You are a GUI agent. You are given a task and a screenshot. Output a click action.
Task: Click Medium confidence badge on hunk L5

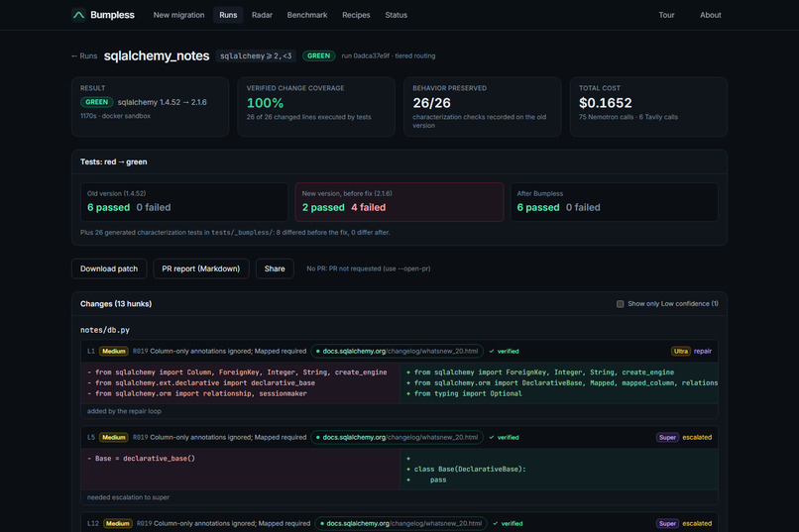click(114, 437)
